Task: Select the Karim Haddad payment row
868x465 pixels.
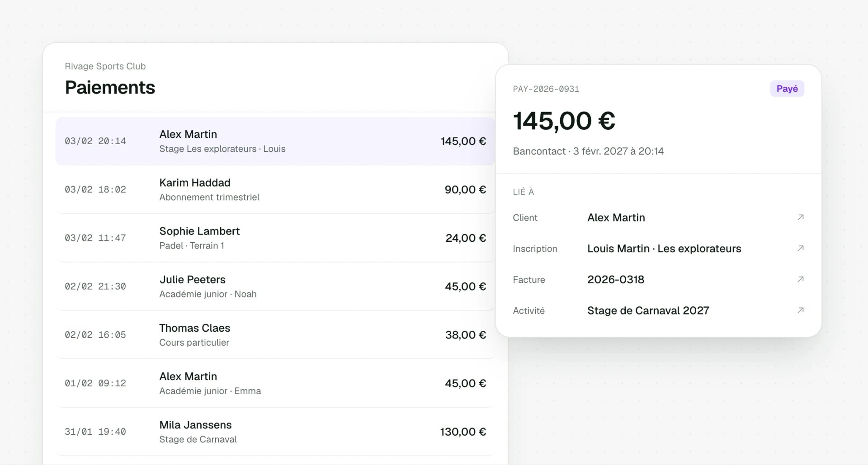Action: pos(275,189)
